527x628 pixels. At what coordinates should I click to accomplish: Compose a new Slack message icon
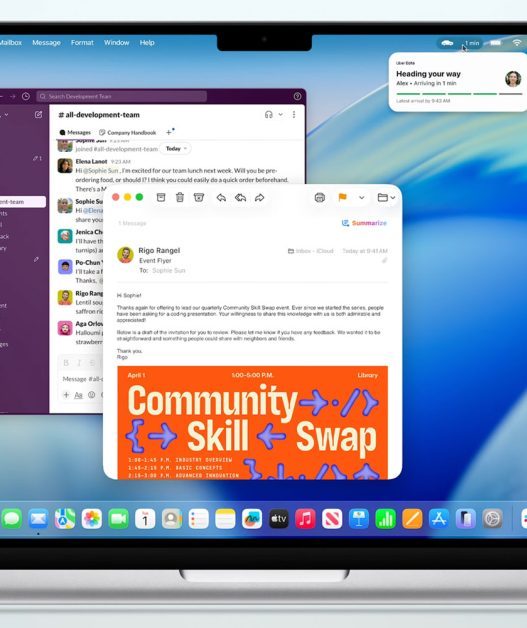coord(38,115)
